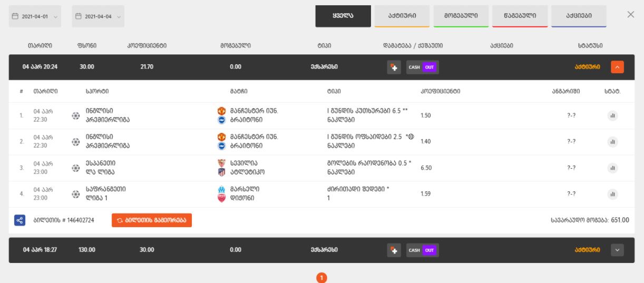
Task: Open statistics icon for bet row 1
Action: 612,115
